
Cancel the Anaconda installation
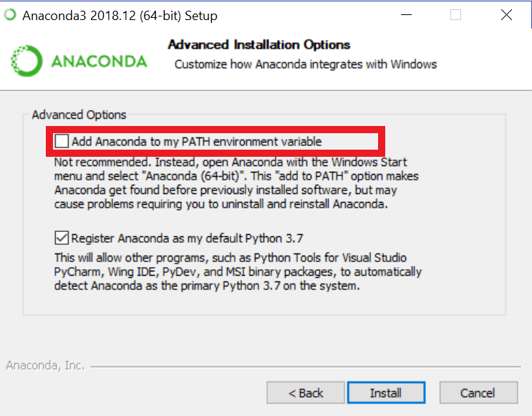(x=478, y=392)
